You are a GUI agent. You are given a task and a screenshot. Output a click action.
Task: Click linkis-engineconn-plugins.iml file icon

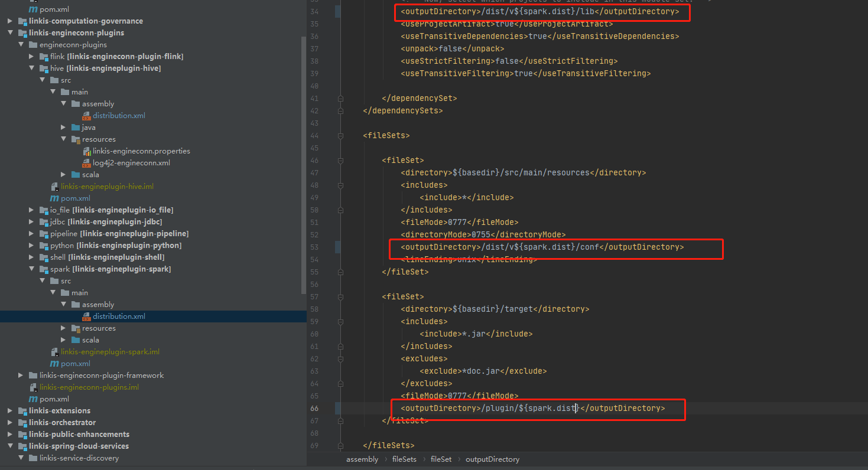tap(33, 387)
